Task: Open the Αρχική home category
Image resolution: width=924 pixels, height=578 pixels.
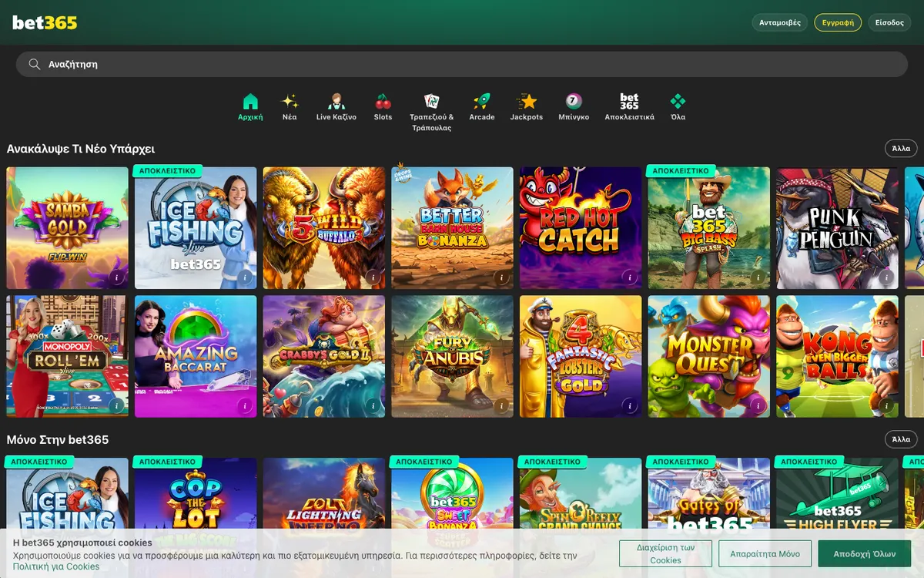Action: (250, 107)
